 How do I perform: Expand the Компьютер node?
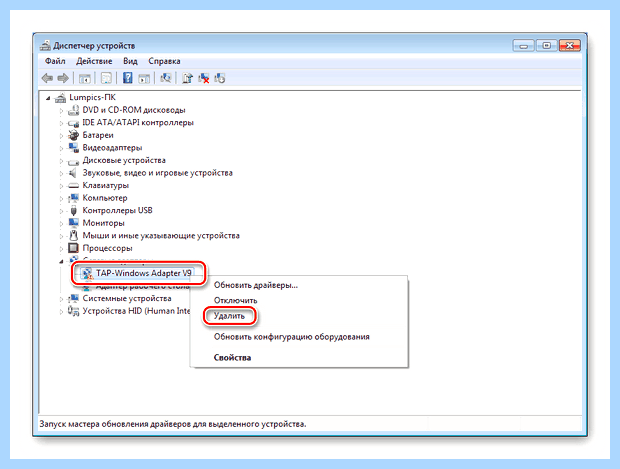(61, 199)
